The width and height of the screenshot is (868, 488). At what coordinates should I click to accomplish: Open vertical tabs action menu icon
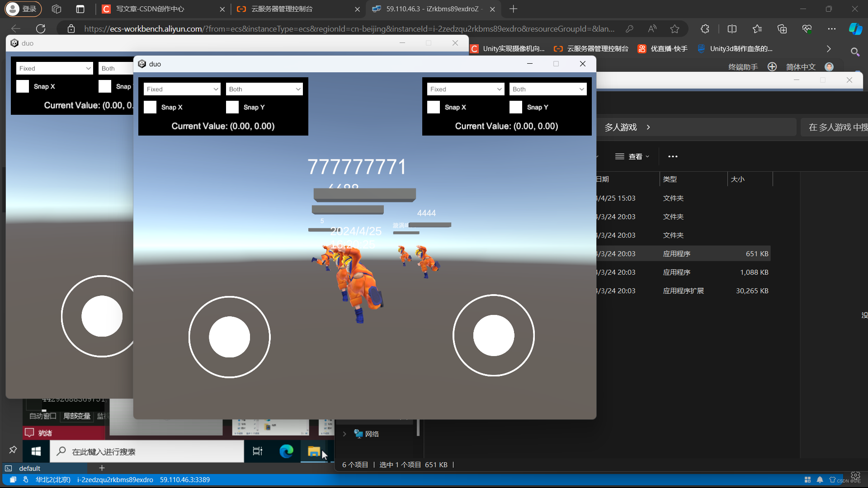80,9
